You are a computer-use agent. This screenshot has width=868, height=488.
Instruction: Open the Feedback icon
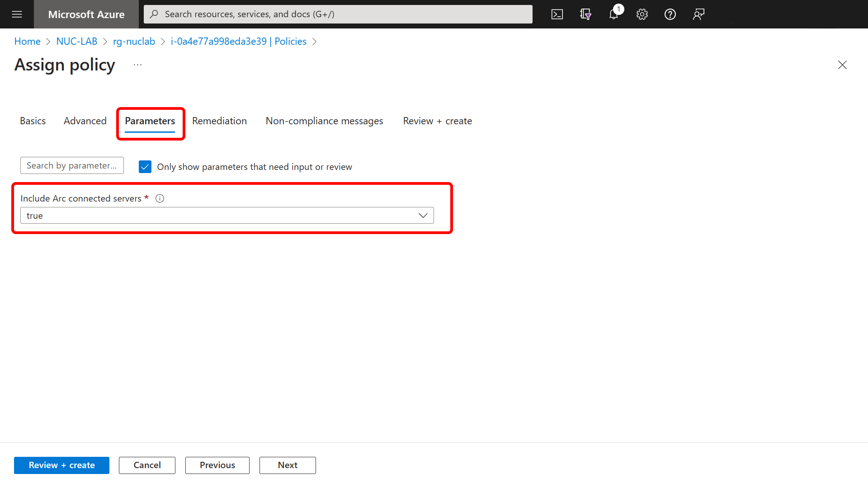pyautogui.click(x=698, y=14)
